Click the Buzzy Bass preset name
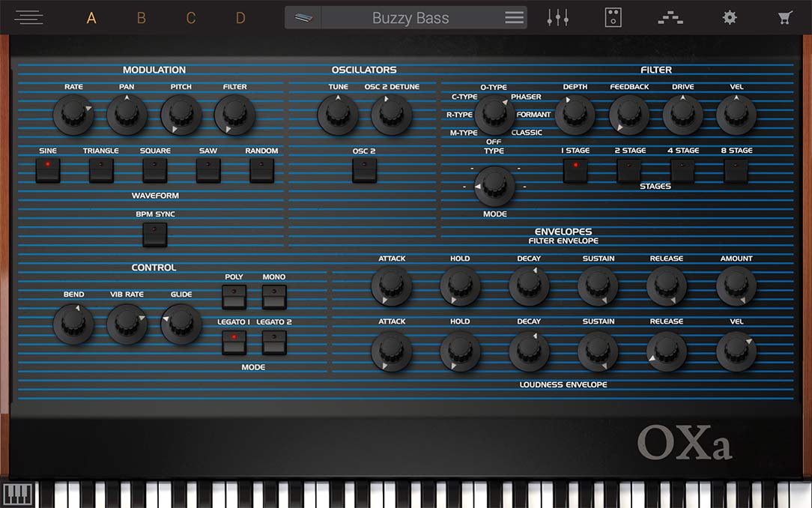This screenshot has height=508, width=812. 410,18
